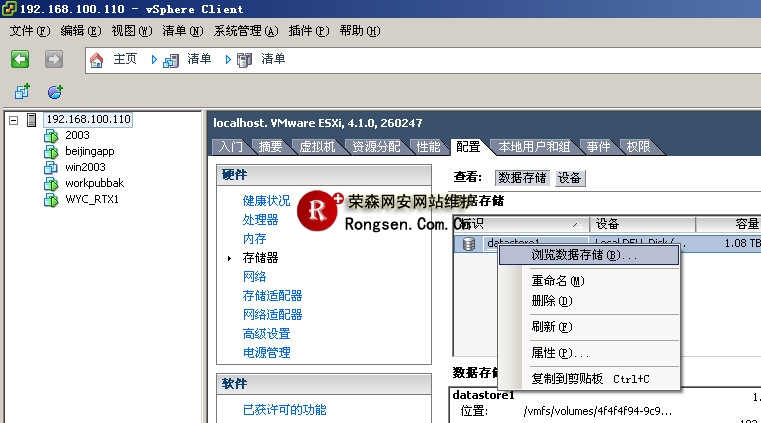Click the first toolbar icon for new virtual machine
Screen dimensions: 761x423
tap(22, 92)
